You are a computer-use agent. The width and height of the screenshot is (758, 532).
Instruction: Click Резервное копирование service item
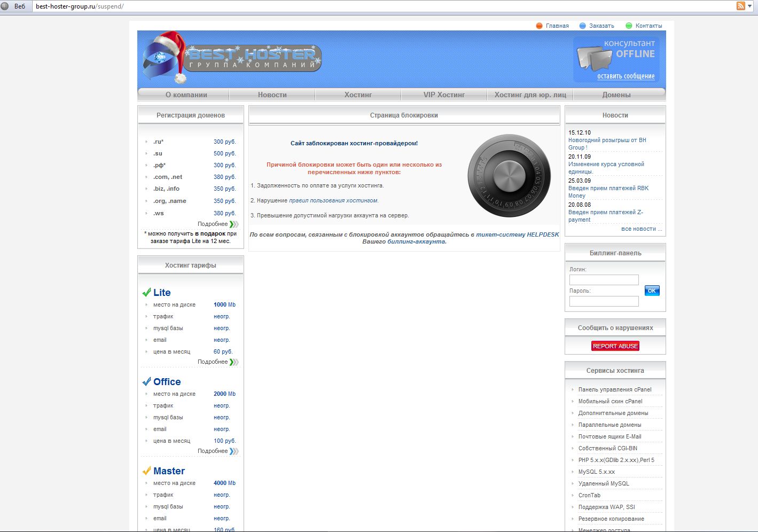(611, 519)
